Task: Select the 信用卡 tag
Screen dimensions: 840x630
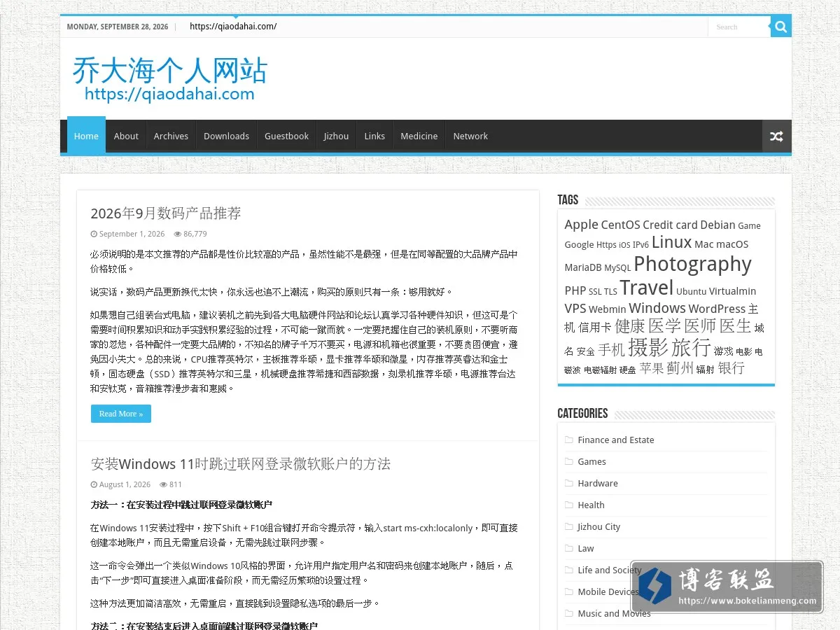Action: click(595, 327)
